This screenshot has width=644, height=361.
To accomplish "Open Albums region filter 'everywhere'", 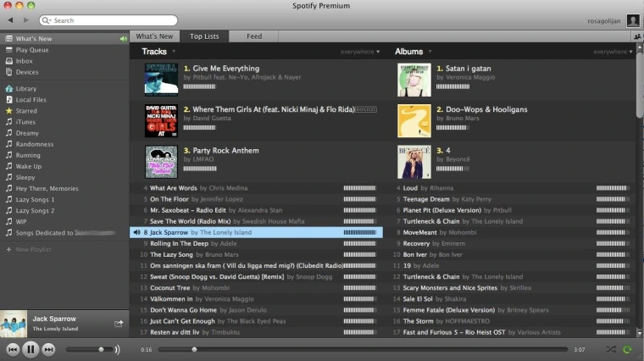I will click(613, 52).
